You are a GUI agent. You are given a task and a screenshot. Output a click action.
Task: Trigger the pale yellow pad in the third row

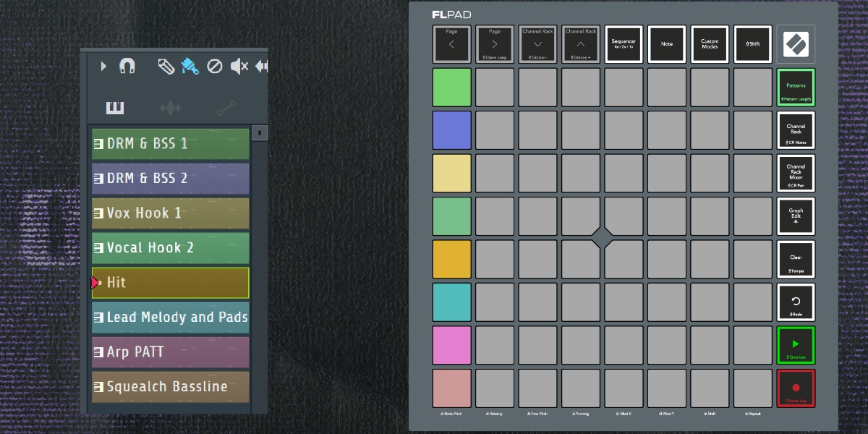[452, 174]
